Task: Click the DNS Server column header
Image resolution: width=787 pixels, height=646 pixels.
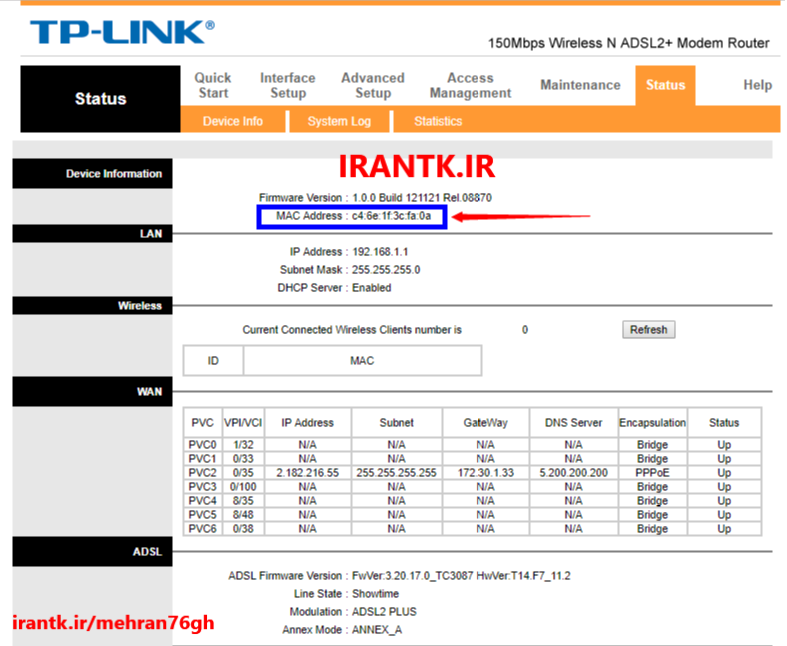Action: [573, 423]
